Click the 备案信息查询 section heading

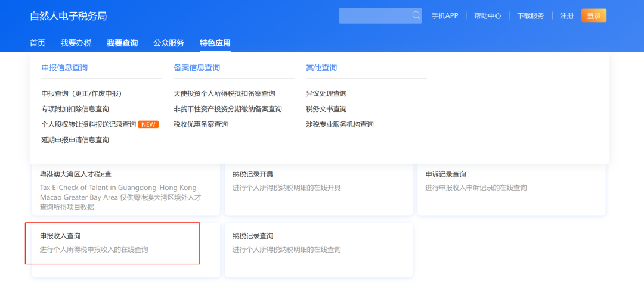pyautogui.click(x=197, y=68)
